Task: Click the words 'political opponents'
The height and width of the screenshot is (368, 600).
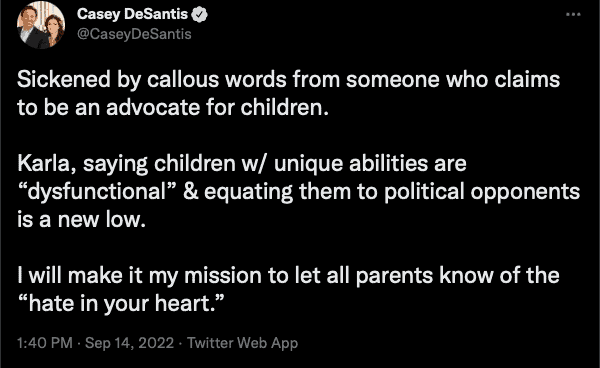Action: point(482,192)
